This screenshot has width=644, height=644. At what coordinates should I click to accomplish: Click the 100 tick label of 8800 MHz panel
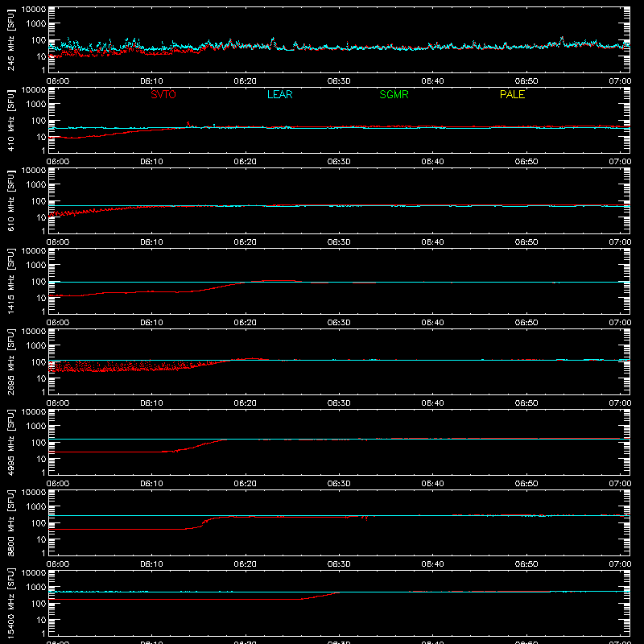[x=39, y=522]
